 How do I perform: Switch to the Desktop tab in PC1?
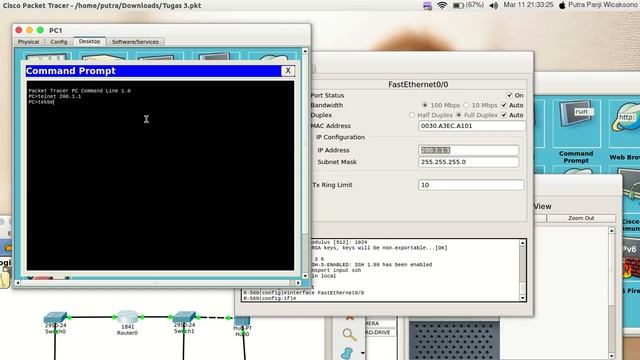point(89,41)
